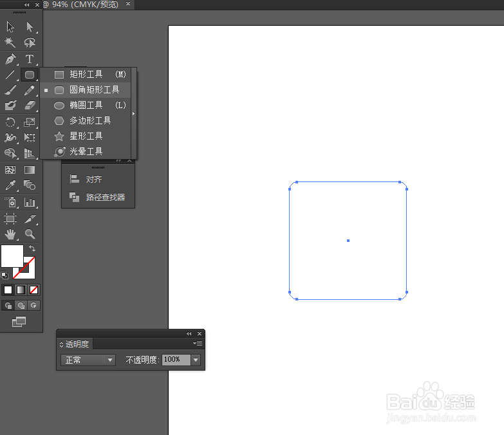The width and height of the screenshot is (504, 435).
Task: Collapse the 透明度 panel with double arrows
Action: click(x=189, y=334)
